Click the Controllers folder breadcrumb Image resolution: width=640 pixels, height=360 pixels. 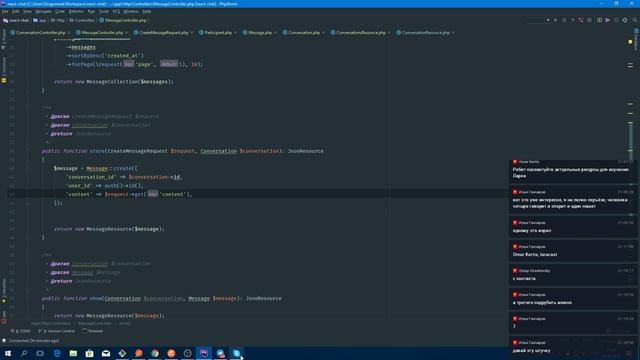(x=82, y=20)
